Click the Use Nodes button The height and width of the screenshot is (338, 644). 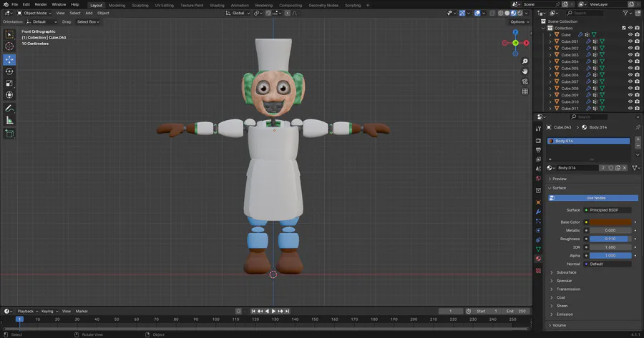595,198
